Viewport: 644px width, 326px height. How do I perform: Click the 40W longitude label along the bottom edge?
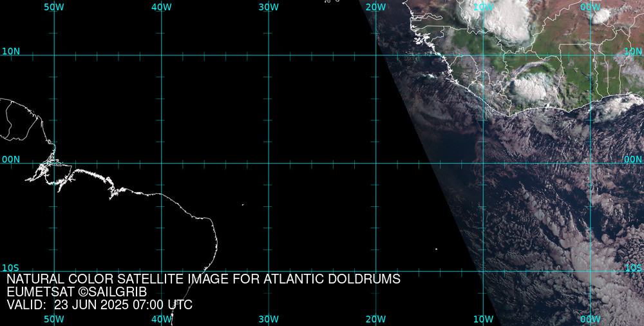coord(162,319)
